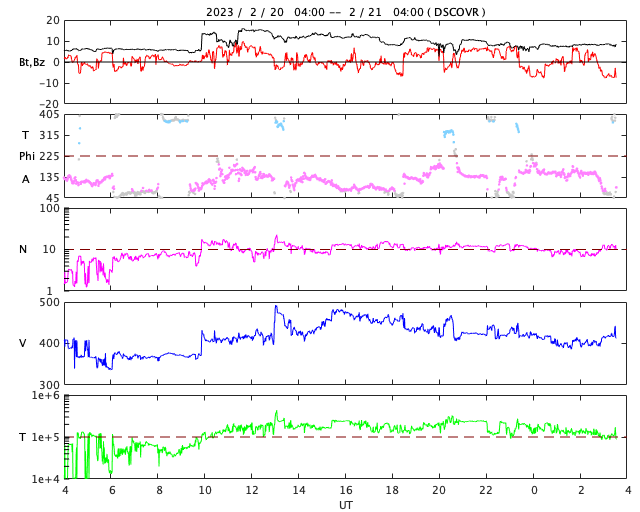Click the '-20' Bz tick label
Viewport: 640px width, 512px height.
pos(49,104)
